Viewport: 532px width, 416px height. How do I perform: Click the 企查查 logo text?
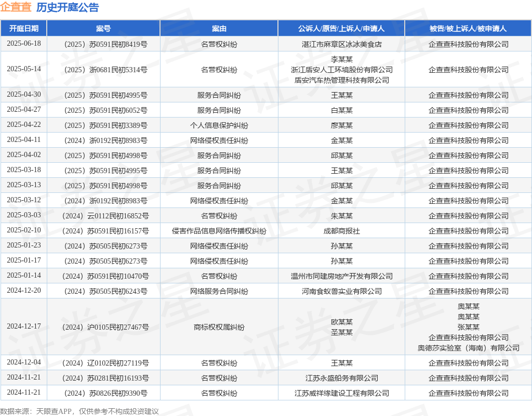pos(16,7)
